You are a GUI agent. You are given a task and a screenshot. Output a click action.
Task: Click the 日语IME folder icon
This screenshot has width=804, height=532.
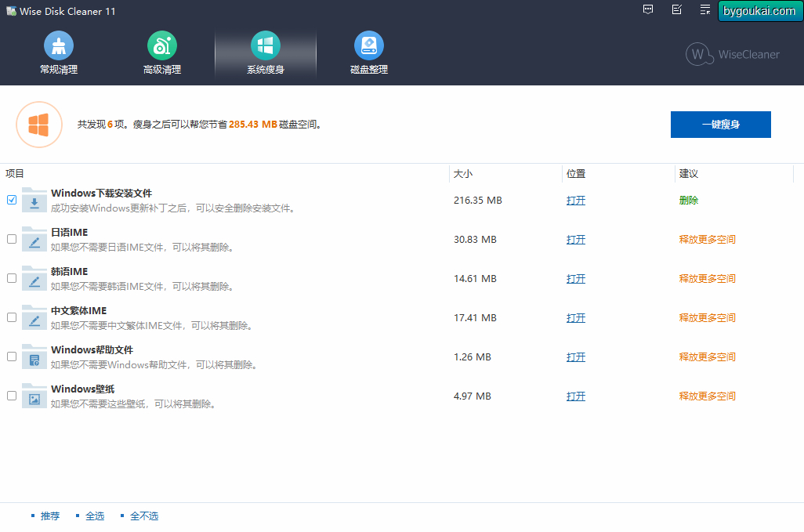pyautogui.click(x=34, y=239)
